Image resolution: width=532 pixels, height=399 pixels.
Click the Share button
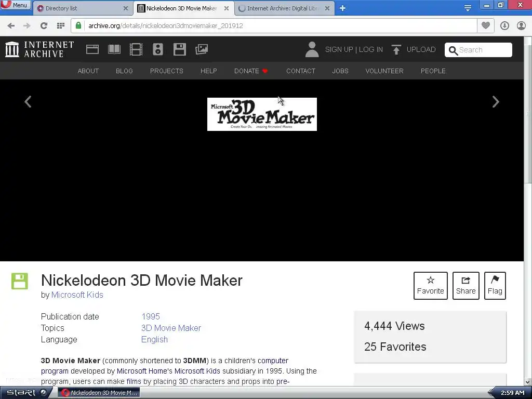coord(466,286)
